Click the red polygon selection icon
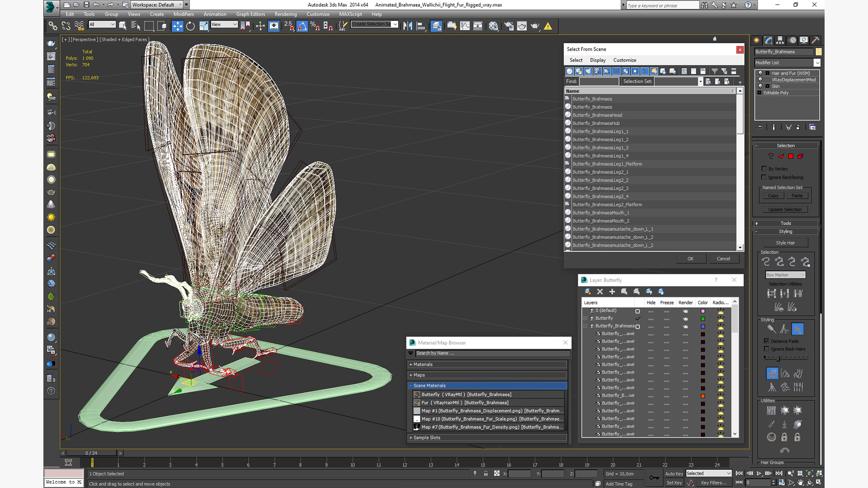868x488 pixels. point(791,156)
